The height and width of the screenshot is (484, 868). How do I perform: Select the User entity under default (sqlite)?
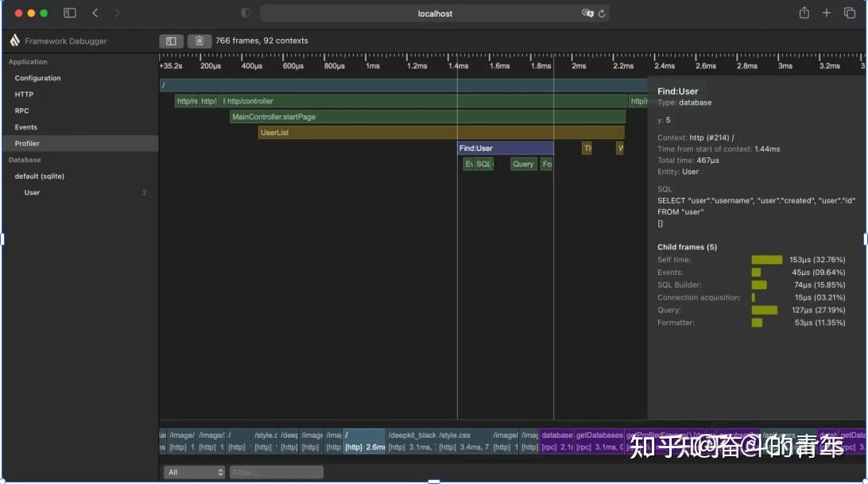[x=31, y=192]
